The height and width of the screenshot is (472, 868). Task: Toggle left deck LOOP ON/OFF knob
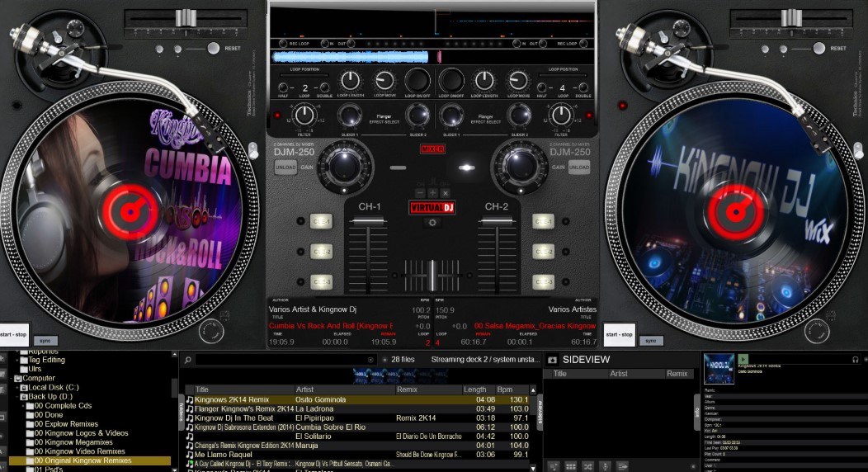pos(417,81)
